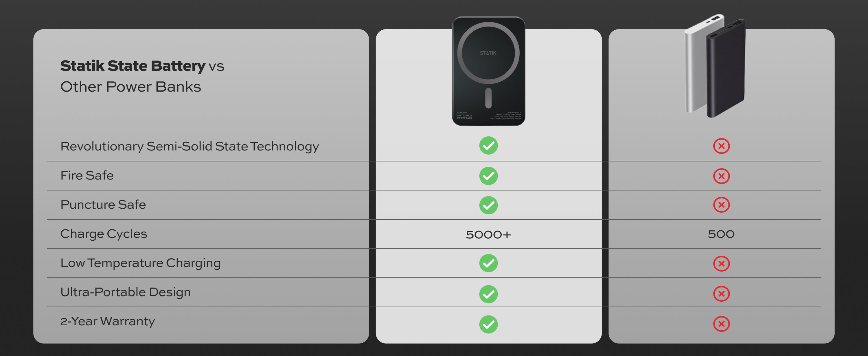
Task: Click the 500 charge cycles value
Action: (x=721, y=234)
